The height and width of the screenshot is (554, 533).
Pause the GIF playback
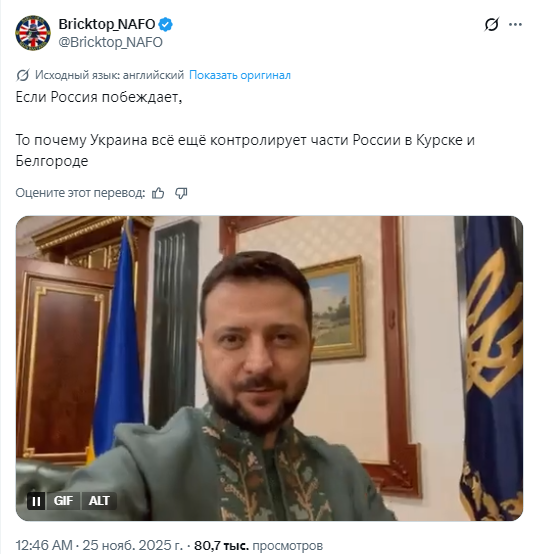click(x=36, y=501)
